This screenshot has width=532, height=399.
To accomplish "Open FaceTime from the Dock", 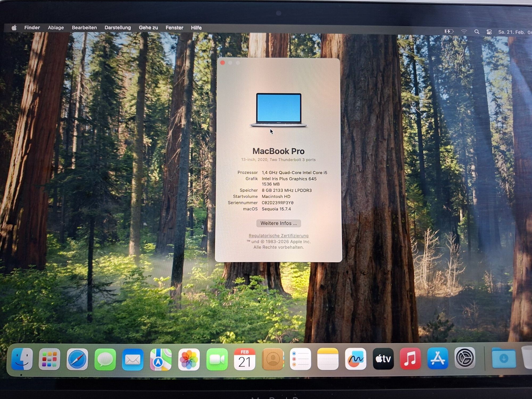I will [x=217, y=359].
